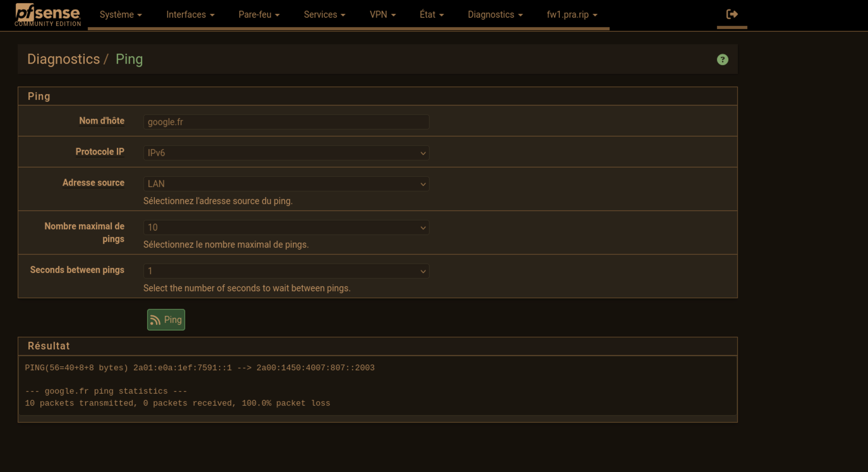
Task: Open the Interfaces menu
Action: (190, 15)
